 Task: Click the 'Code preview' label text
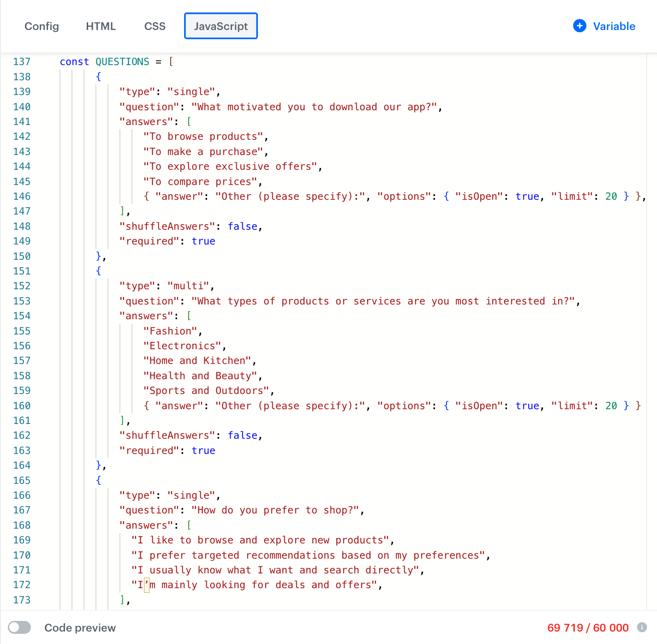click(80, 627)
